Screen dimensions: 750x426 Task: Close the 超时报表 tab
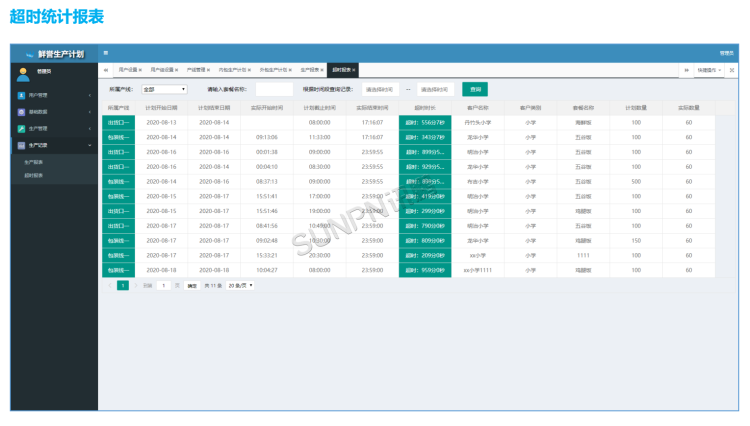[353, 70]
